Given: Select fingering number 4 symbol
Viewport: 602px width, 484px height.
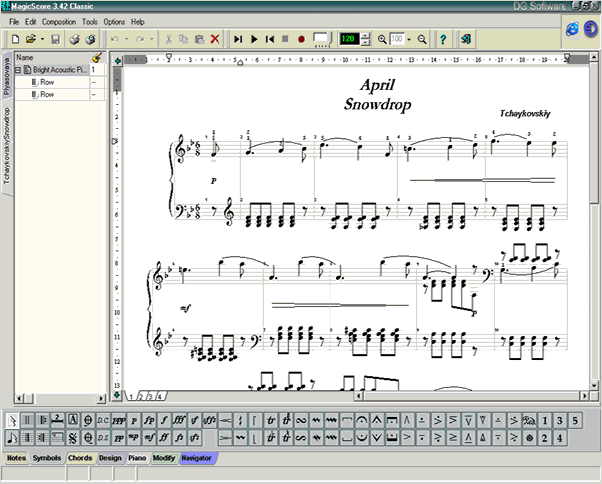Looking at the screenshot, I should 560,438.
